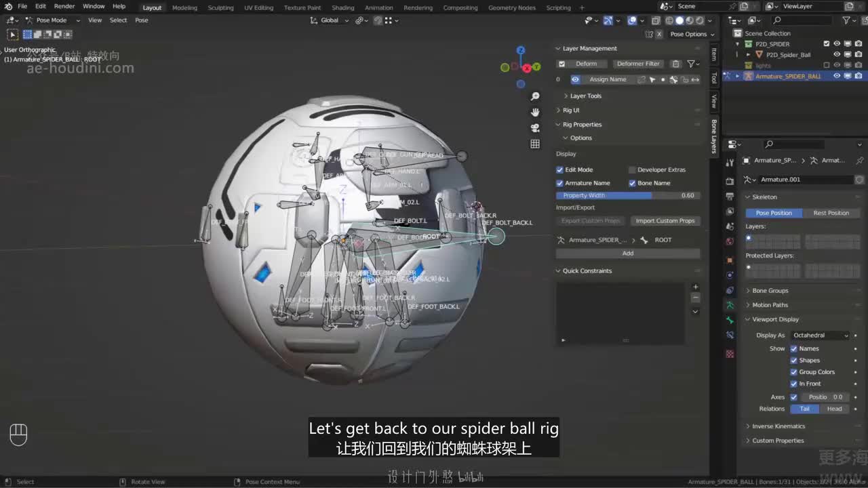The image size is (868, 488).
Task: Open the Global orientation dropdown
Action: coord(330,20)
